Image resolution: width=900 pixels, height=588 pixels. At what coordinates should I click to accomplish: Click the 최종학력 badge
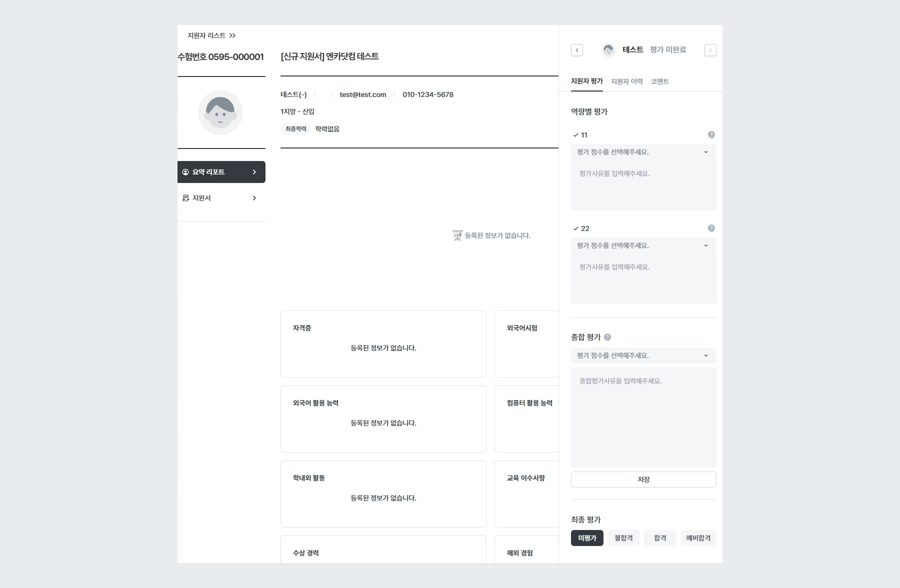[295, 129]
